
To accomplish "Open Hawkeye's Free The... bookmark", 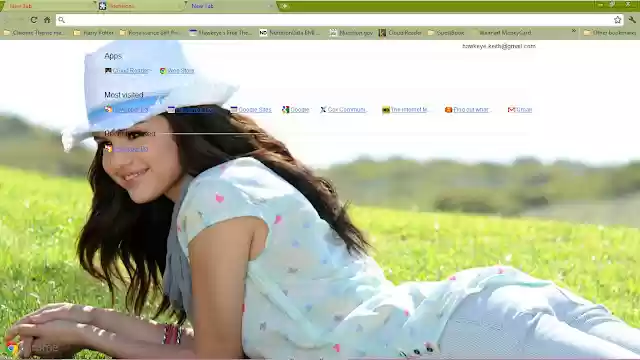I will tap(221, 33).
